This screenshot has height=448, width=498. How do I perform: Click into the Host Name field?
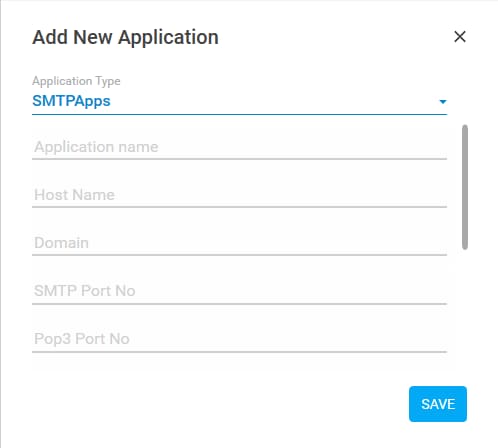[239, 195]
